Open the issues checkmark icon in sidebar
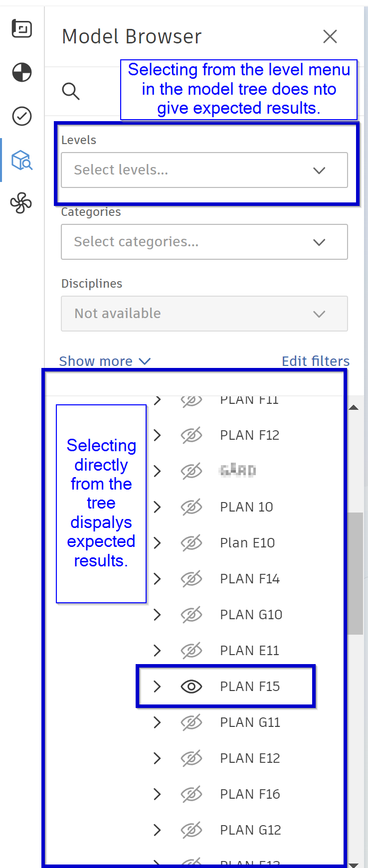 tap(21, 117)
